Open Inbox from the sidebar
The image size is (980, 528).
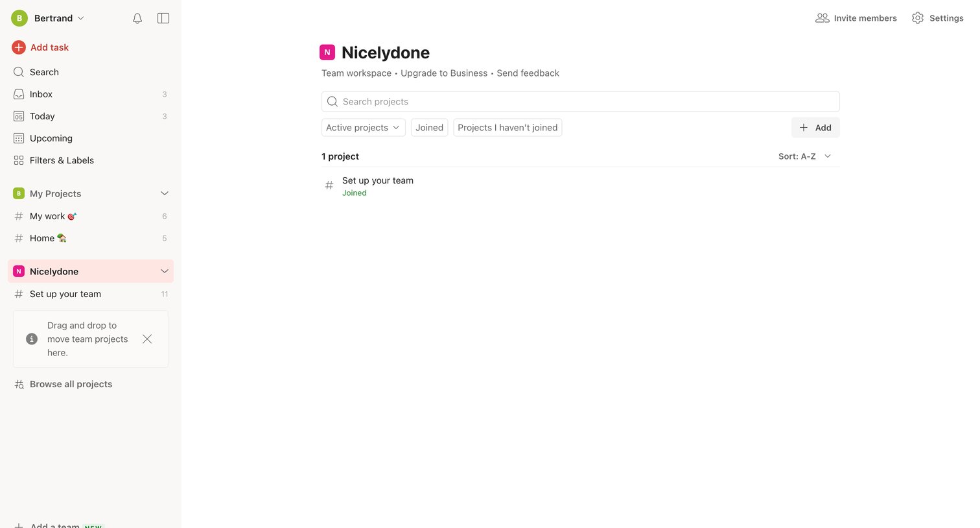click(91, 94)
